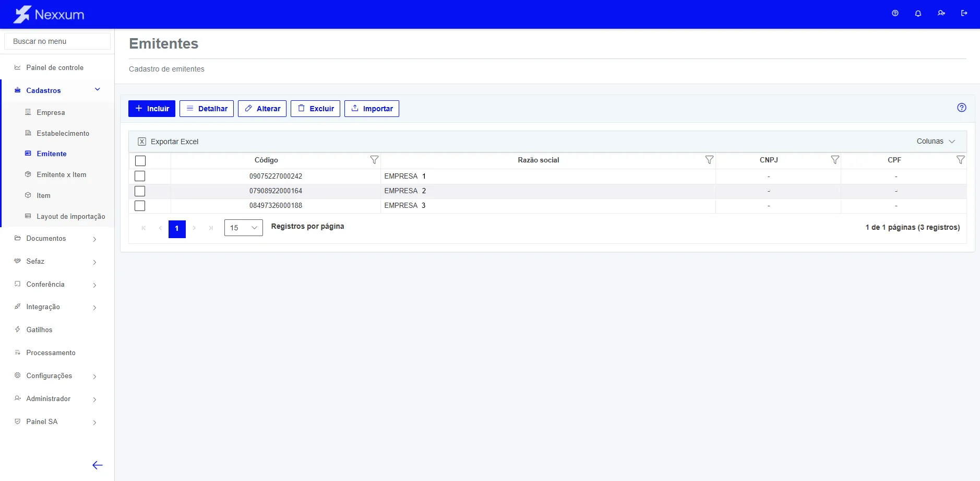Click the Gatilhos lightning icon
This screenshot has width=980, height=481.
(x=17, y=330)
